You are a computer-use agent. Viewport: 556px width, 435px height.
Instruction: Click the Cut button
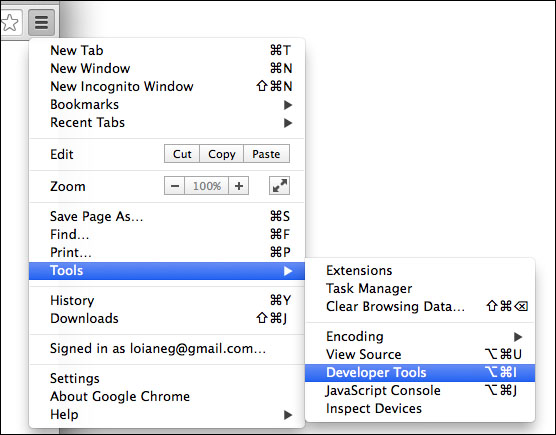(x=182, y=154)
